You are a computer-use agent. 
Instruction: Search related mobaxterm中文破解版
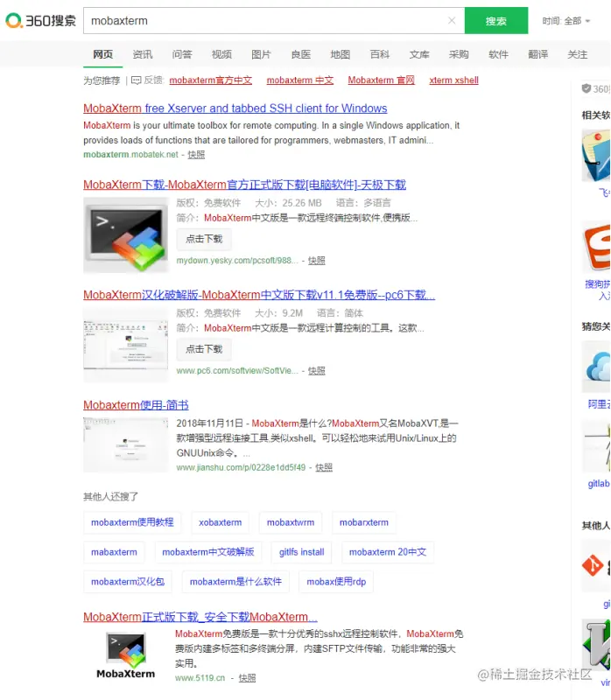[207, 552]
